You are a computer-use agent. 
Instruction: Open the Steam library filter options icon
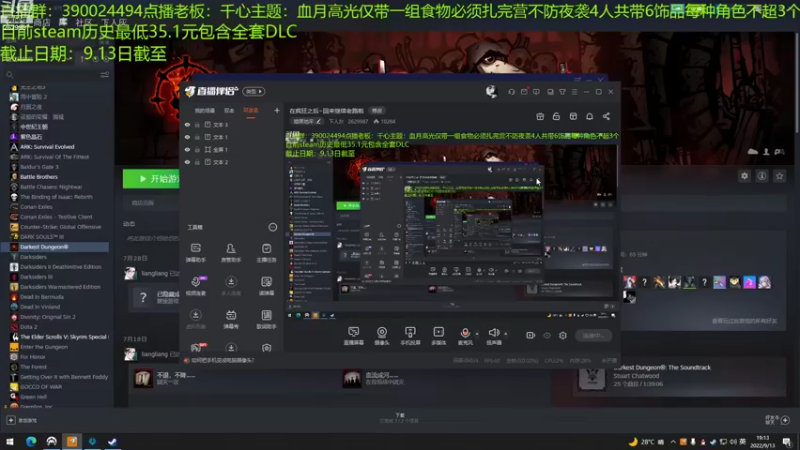(x=105, y=75)
